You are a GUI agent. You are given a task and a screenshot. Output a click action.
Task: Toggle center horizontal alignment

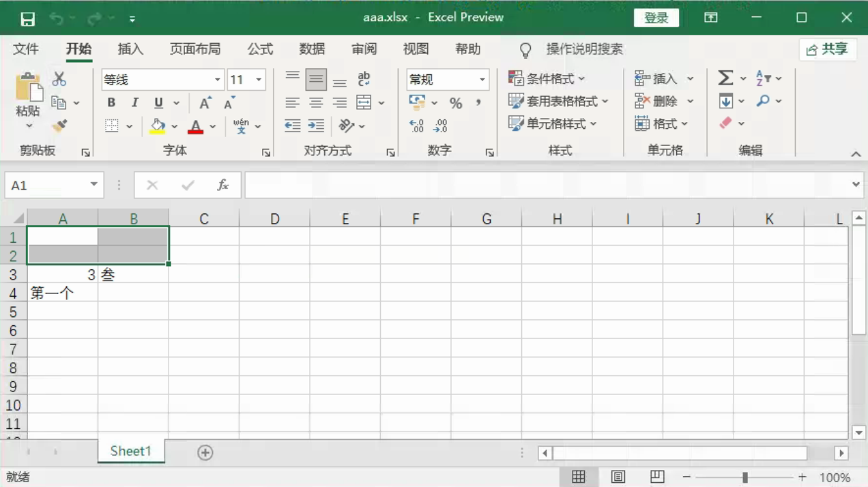tap(316, 103)
